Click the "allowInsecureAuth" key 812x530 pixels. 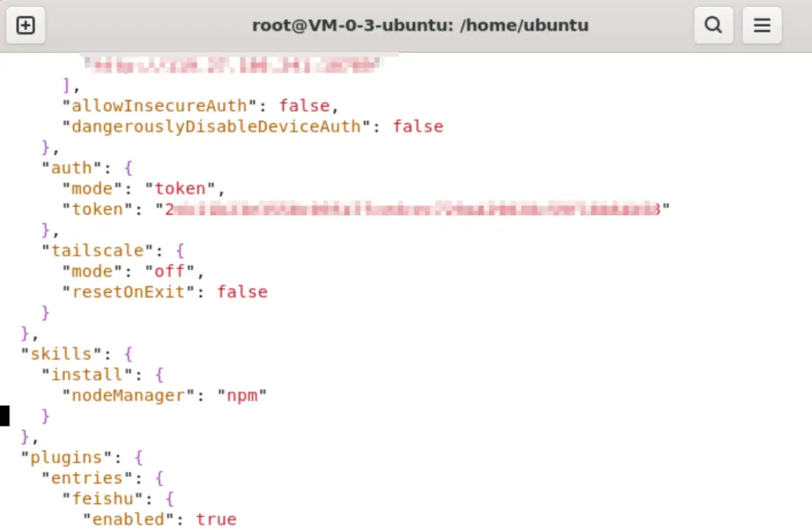coord(159,106)
